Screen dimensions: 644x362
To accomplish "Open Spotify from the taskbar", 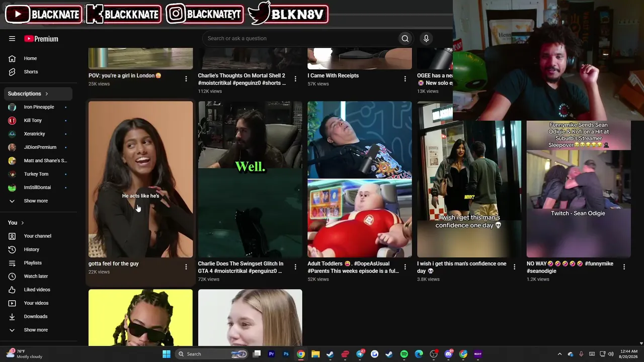I will (404, 354).
